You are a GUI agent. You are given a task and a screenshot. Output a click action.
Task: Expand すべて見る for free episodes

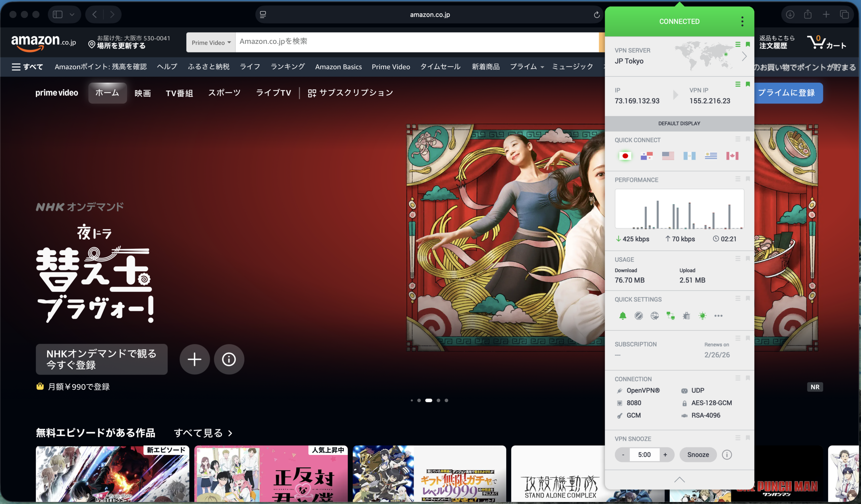[203, 433]
